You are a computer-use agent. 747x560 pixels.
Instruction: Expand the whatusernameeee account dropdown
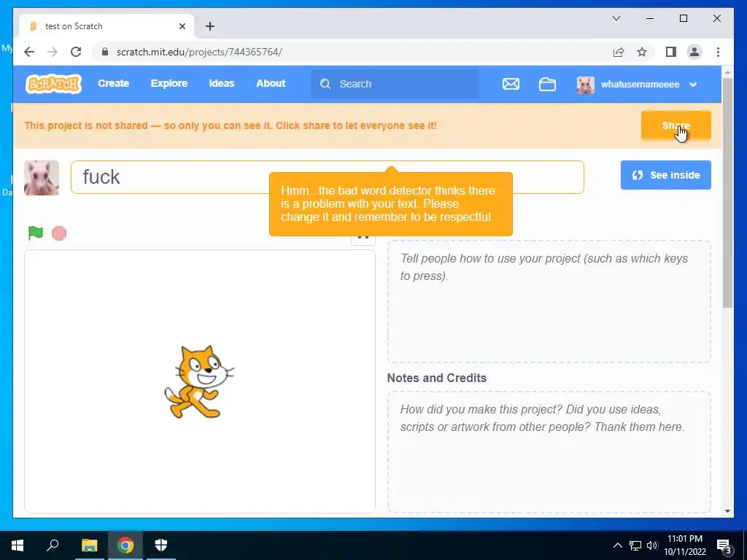693,85
